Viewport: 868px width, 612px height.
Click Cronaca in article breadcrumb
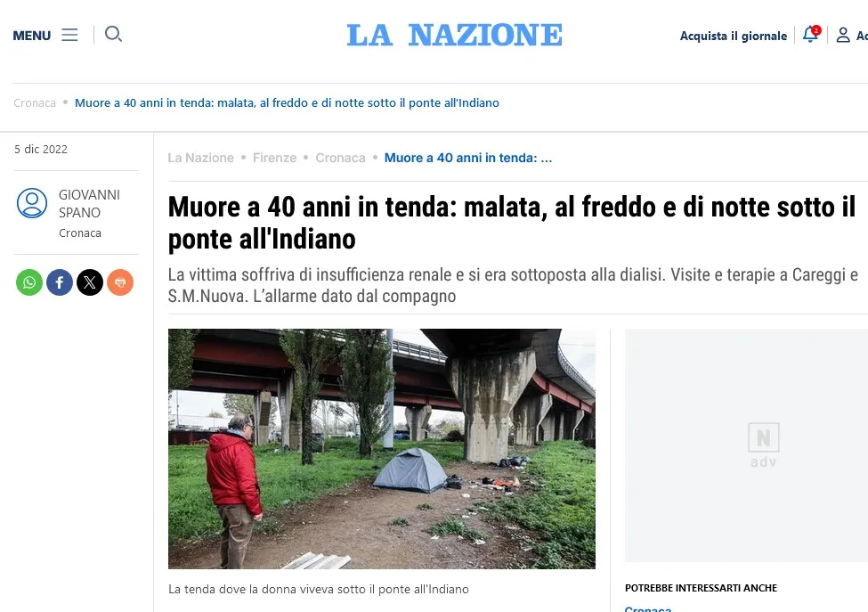point(340,158)
